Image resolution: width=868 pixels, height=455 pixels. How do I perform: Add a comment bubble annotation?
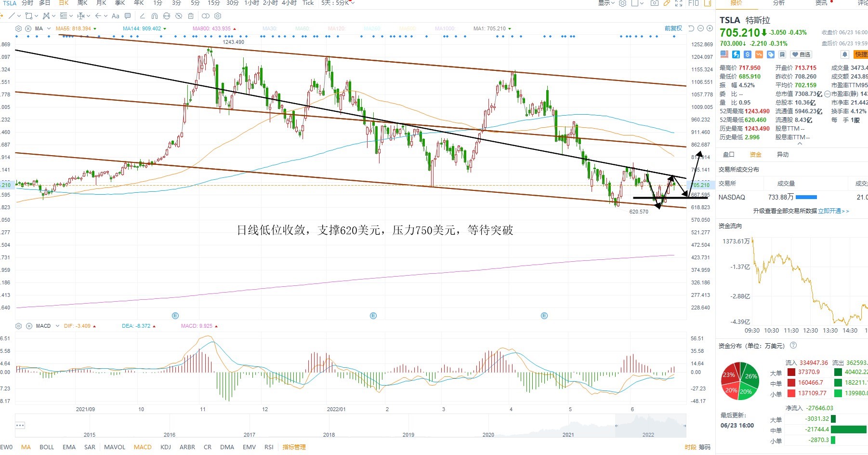(128, 16)
